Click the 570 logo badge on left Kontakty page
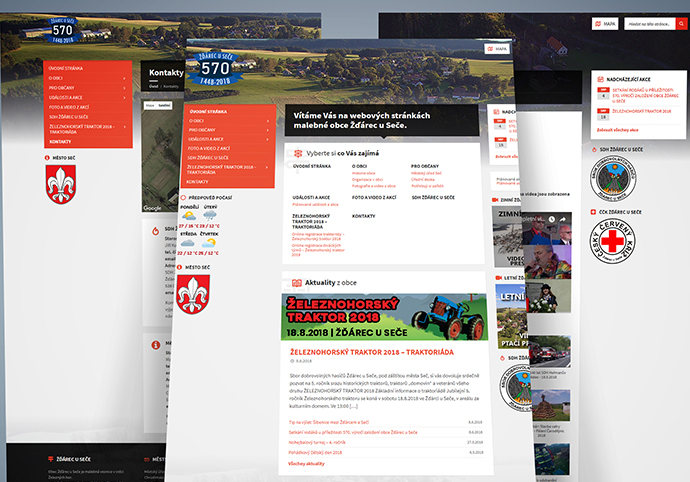Viewport: 690px width, 482px height. (63, 30)
